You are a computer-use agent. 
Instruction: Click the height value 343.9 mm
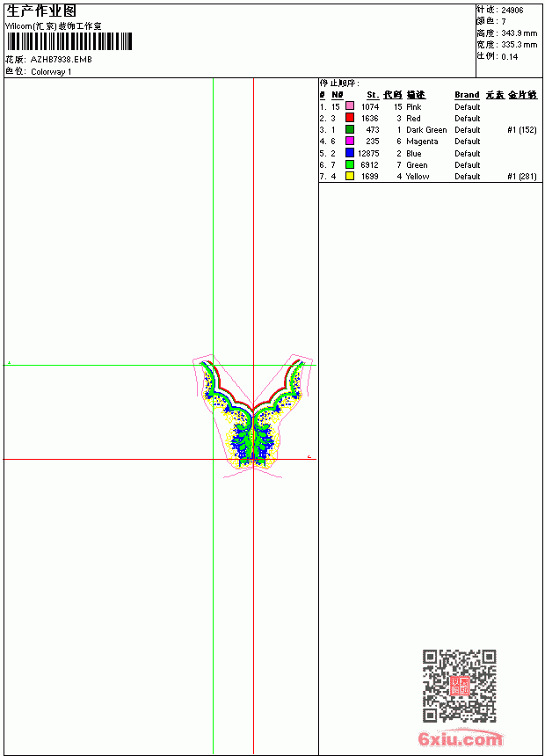(x=519, y=33)
